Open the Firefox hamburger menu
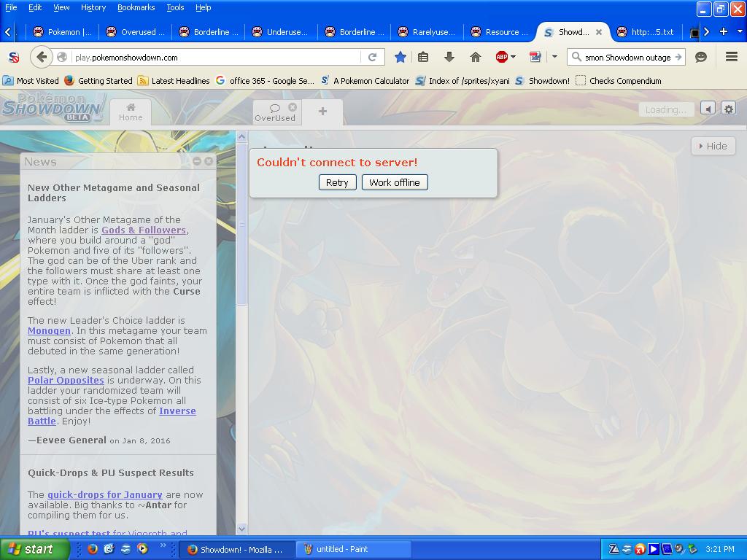Image resolution: width=747 pixels, height=560 pixels. coord(732,57)
